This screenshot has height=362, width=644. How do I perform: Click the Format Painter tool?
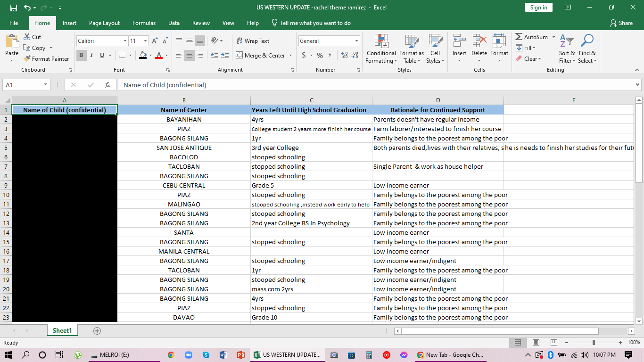point(46,59)
